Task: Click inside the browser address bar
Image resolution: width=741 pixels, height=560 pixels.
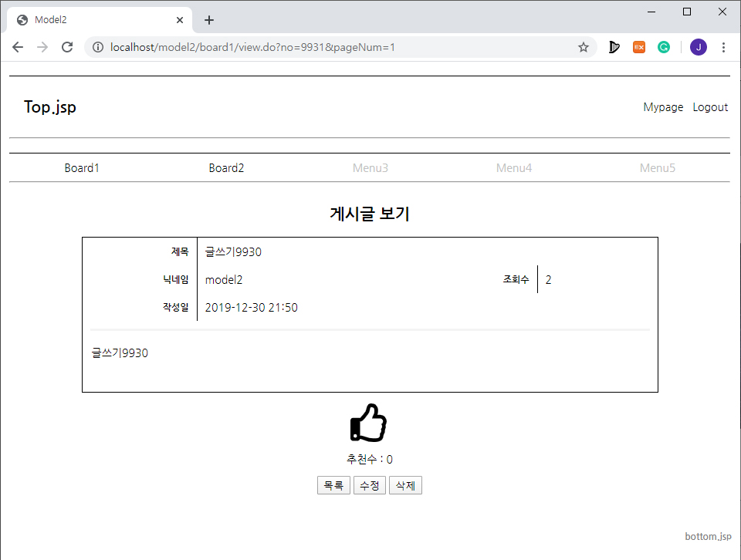Action: [309, 47]
